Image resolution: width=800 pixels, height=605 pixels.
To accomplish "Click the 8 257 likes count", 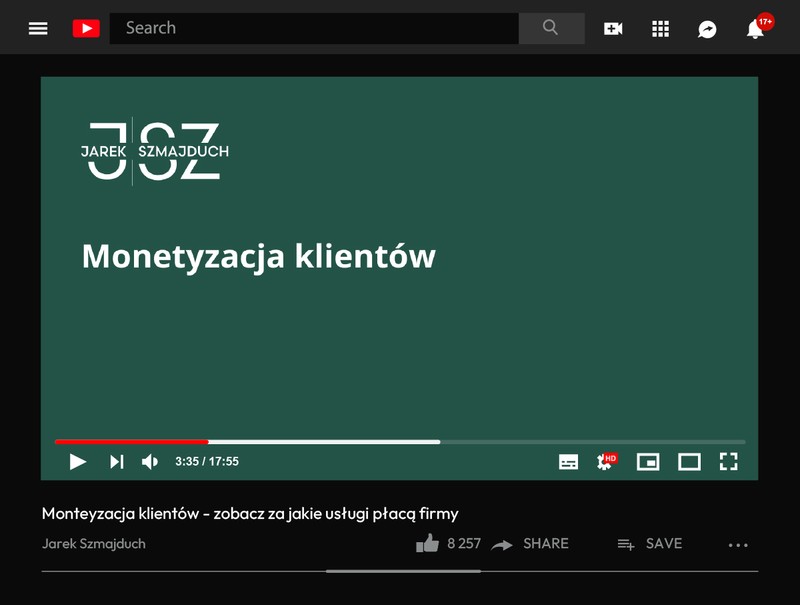I will click(464, 544).
